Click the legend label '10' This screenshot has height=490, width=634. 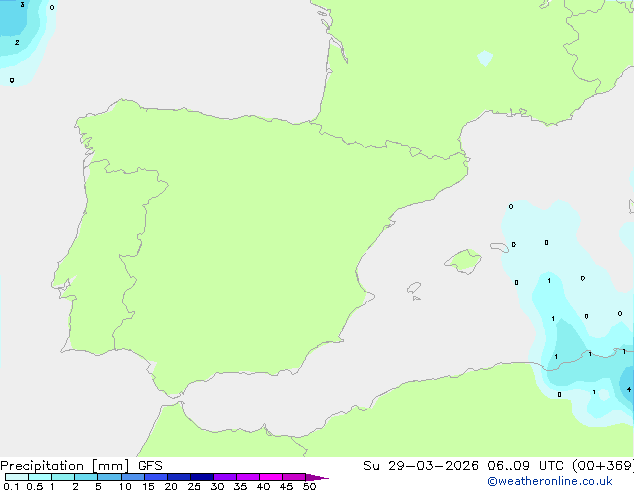pyautogui.click(x=125, y=486)
